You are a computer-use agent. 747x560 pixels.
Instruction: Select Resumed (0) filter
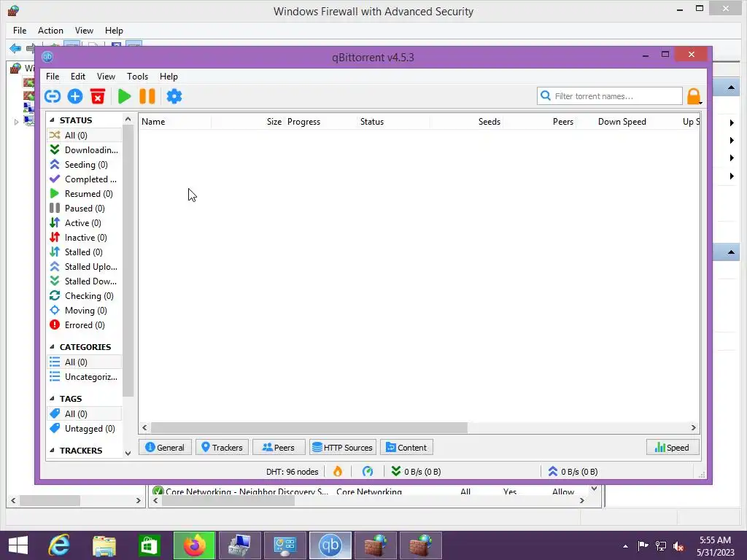click(85, 194)
